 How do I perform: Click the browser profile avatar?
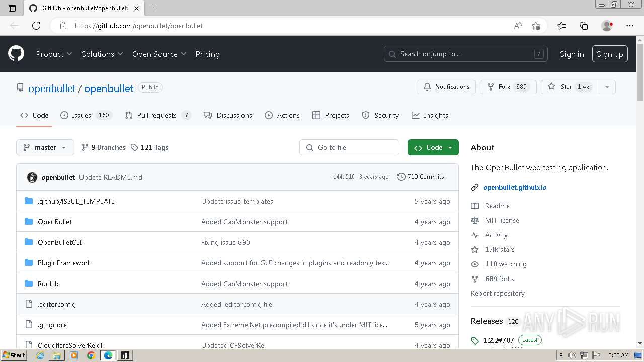pos(607,26)
